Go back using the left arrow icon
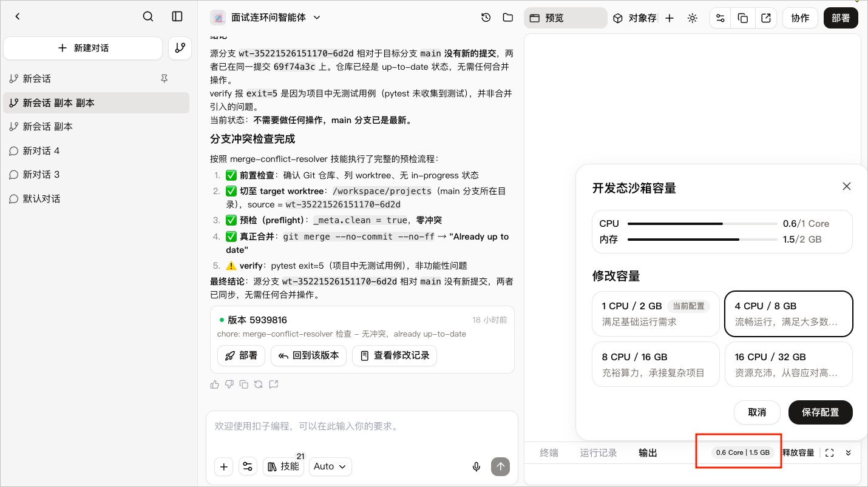Screen dimensions: 868x487 pyautogui.click(x=18, y=16)
